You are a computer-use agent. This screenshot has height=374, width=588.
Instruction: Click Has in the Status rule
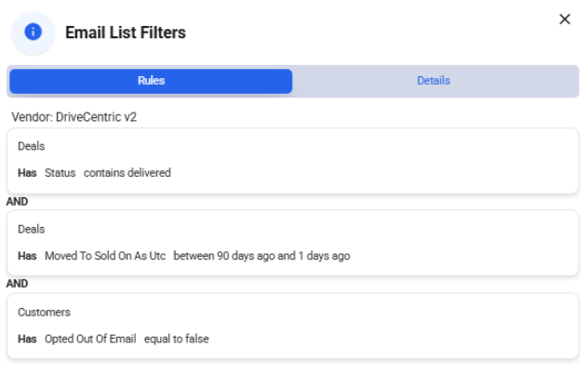coord(27,173)
